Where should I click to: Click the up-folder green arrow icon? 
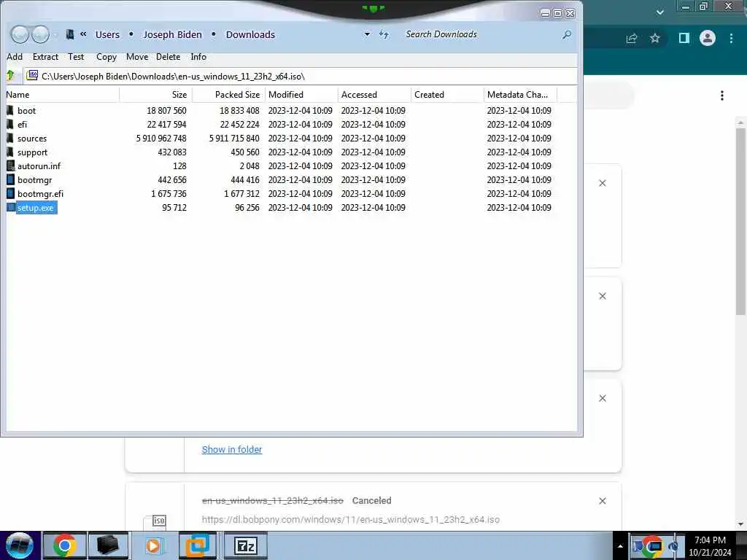point(11,76)
